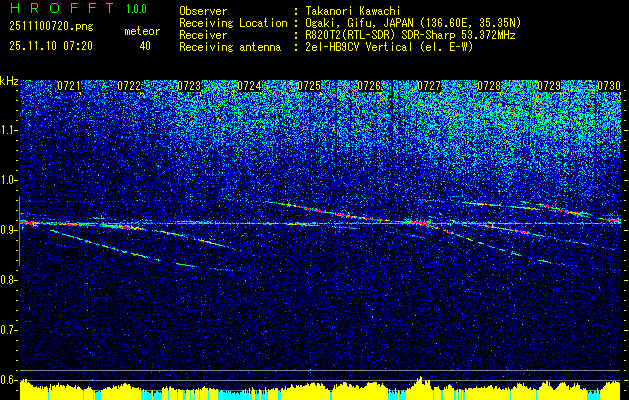Click the meteor label
The height and width of the screenshot is (400, 629).
pos(142,31)
